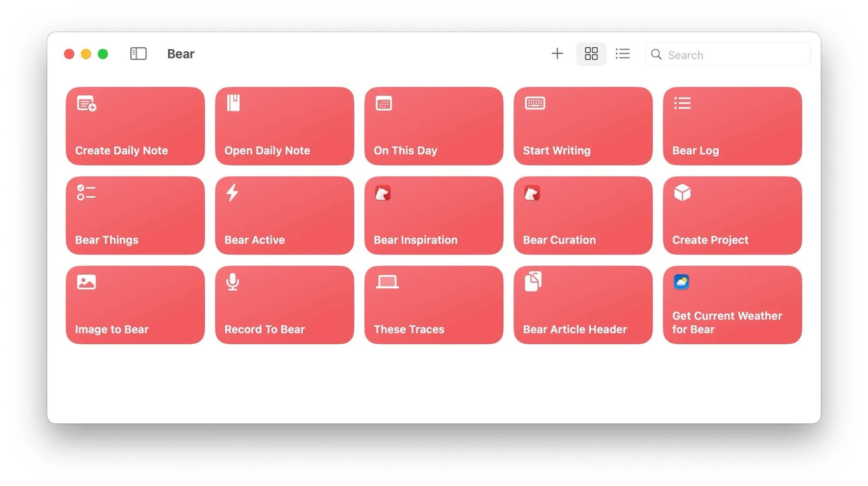The height and width of the screenshot is (486, 868).
Task: Close the window with red button
Action: coord(69,54)
